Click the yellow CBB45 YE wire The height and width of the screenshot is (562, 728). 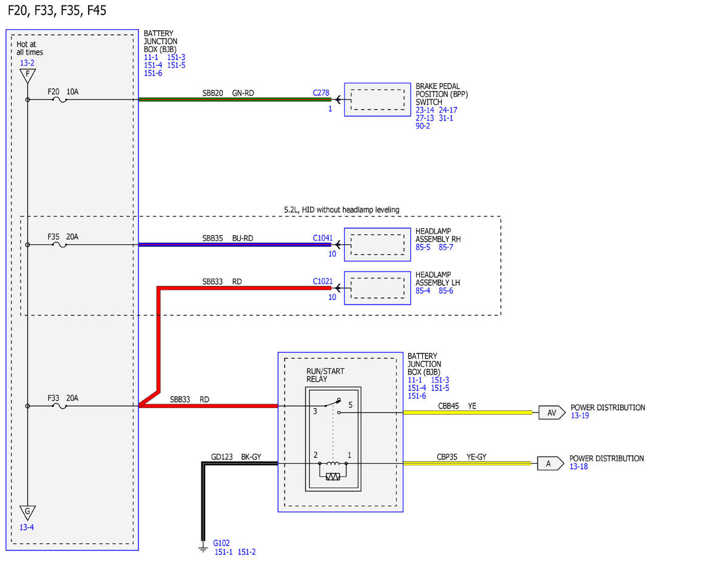point(468,412)
